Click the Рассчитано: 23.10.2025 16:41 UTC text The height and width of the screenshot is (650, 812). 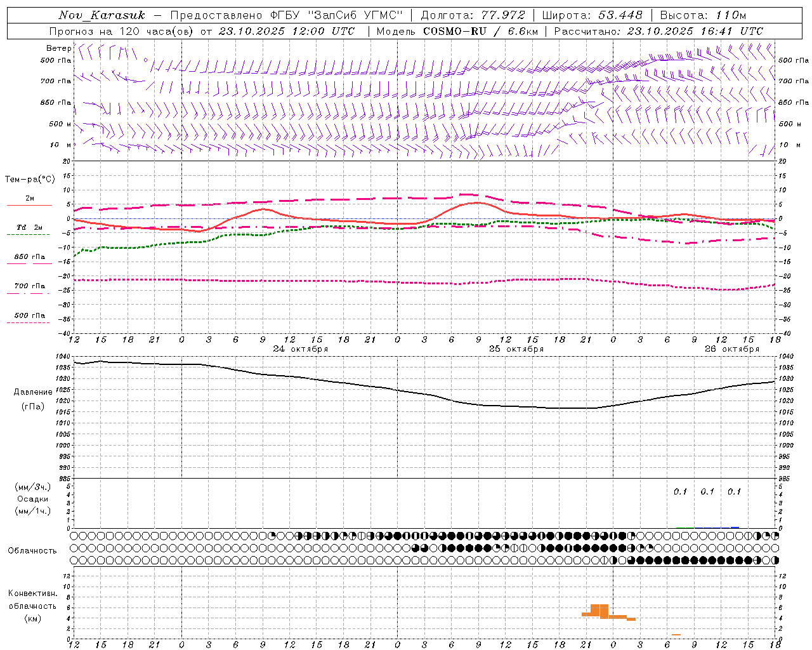tap(658, 31)
